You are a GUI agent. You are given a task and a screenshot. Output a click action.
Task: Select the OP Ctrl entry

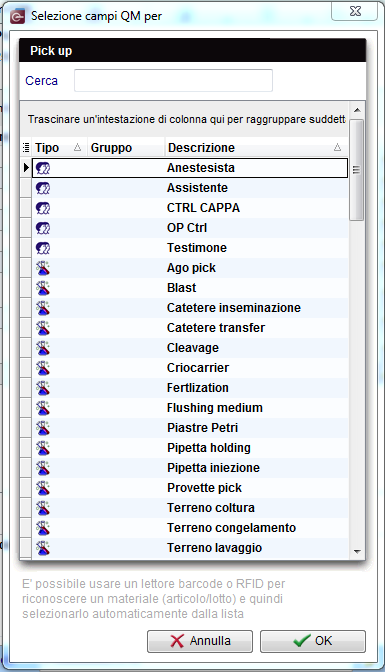coord(189,228)
